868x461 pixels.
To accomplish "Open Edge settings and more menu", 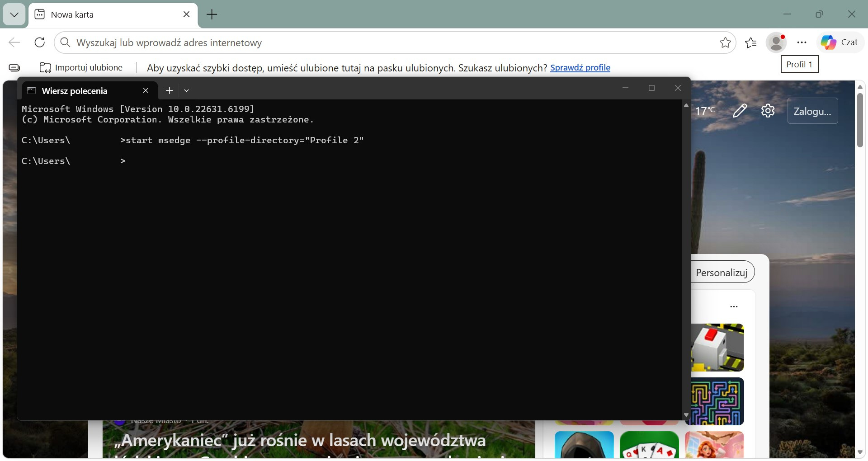I will click(x=802, y=42).
